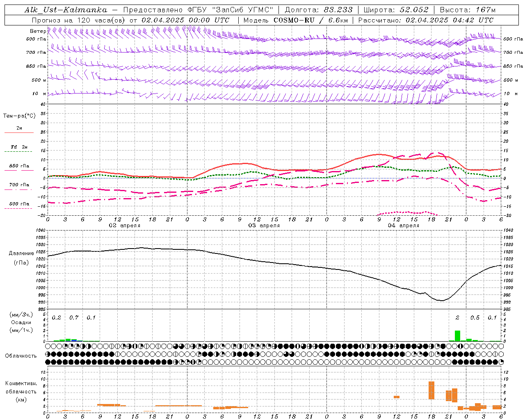This screenshot has height=420, width=525.
Task: Click the (мм/1ч.) unit label
Action: click(21, 330)
